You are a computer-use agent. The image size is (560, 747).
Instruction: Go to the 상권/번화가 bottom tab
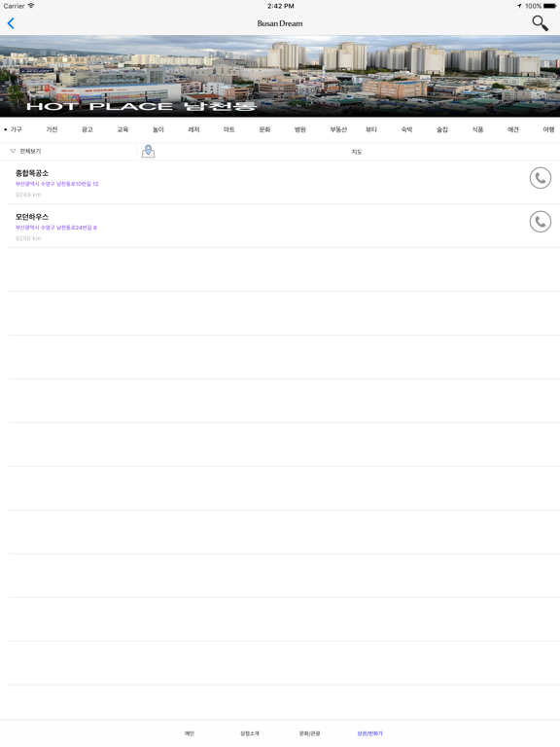370,733
